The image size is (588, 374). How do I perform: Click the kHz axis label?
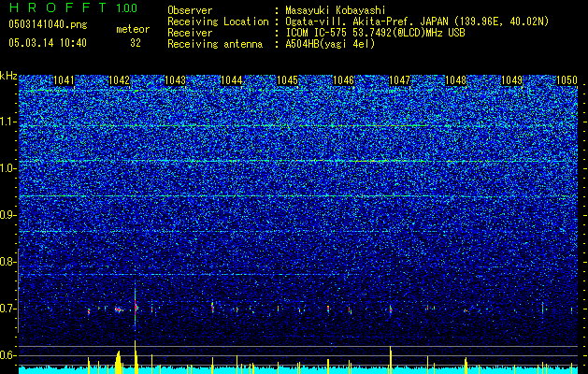8,76
